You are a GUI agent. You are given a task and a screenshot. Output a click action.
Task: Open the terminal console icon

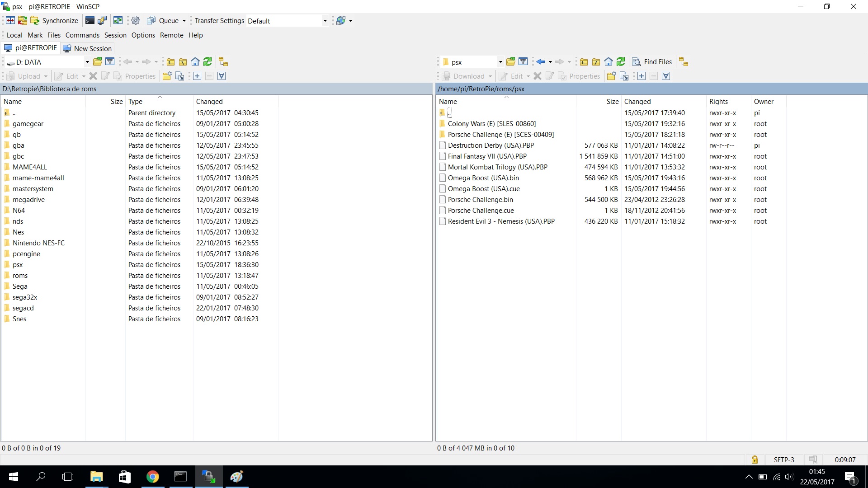coord(90,21)
